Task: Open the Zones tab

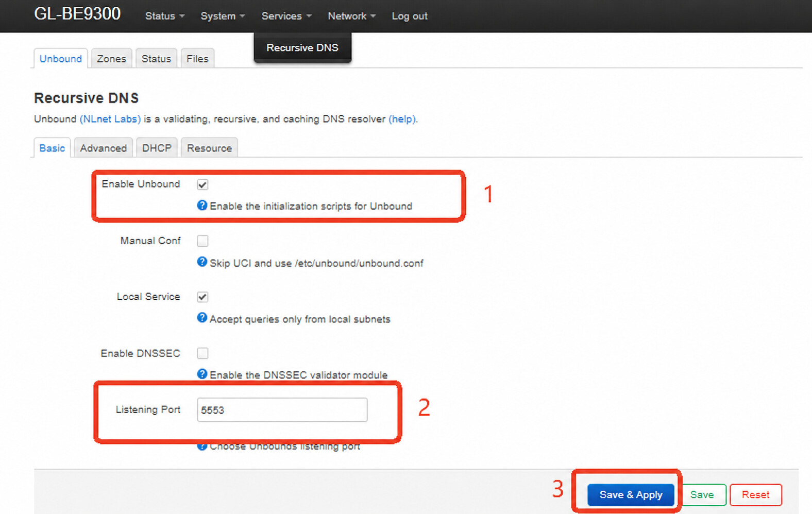Action: 111,59
